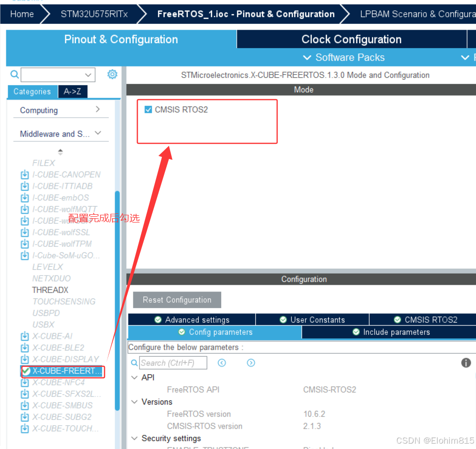Click the Reset Configuration button
Screen dimensions: 476x449
[177, 300]
